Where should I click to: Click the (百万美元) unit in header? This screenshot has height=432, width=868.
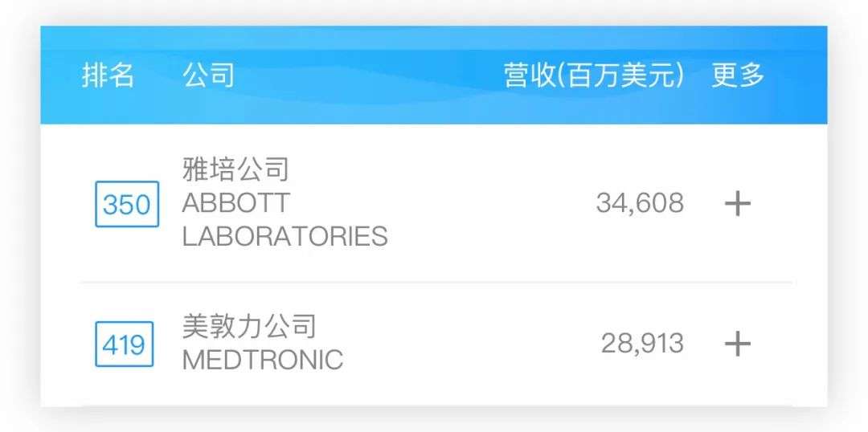point(623,75)
